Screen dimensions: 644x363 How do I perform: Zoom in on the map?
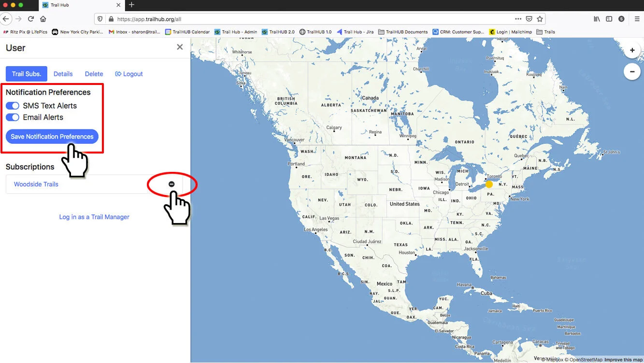(x=632, y=50)
